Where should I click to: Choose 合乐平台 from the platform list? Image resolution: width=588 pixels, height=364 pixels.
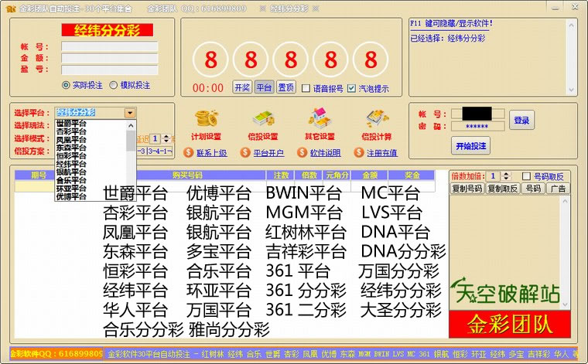[x=71, y=180]
